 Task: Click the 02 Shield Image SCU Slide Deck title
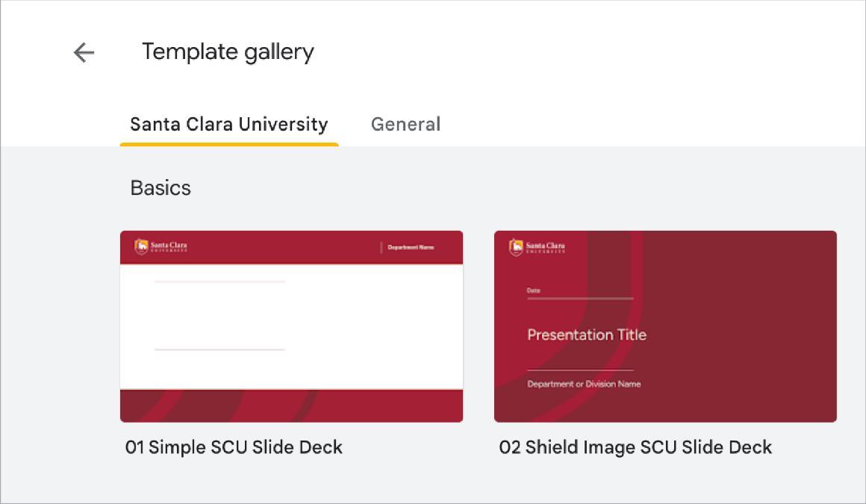(635, 447)
